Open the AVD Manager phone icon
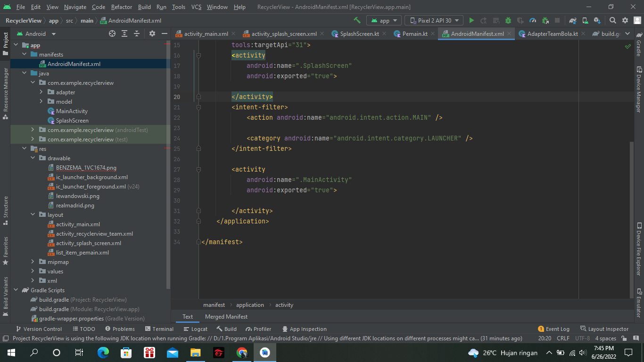644x362 pixels. tap(584, 21)
